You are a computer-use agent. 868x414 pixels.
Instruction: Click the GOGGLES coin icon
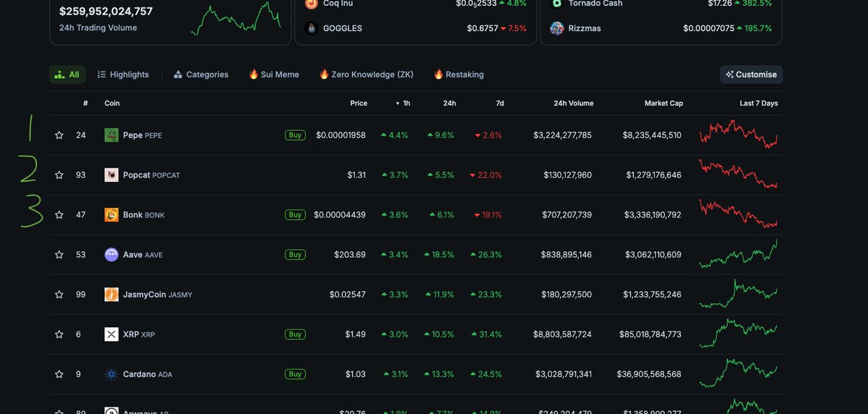[311, 28]
